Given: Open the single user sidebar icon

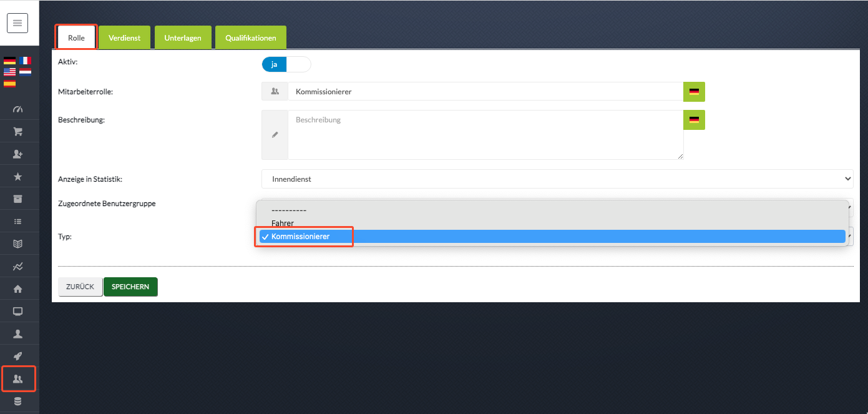Looking at the screenshot, I should tap(18, 333).
